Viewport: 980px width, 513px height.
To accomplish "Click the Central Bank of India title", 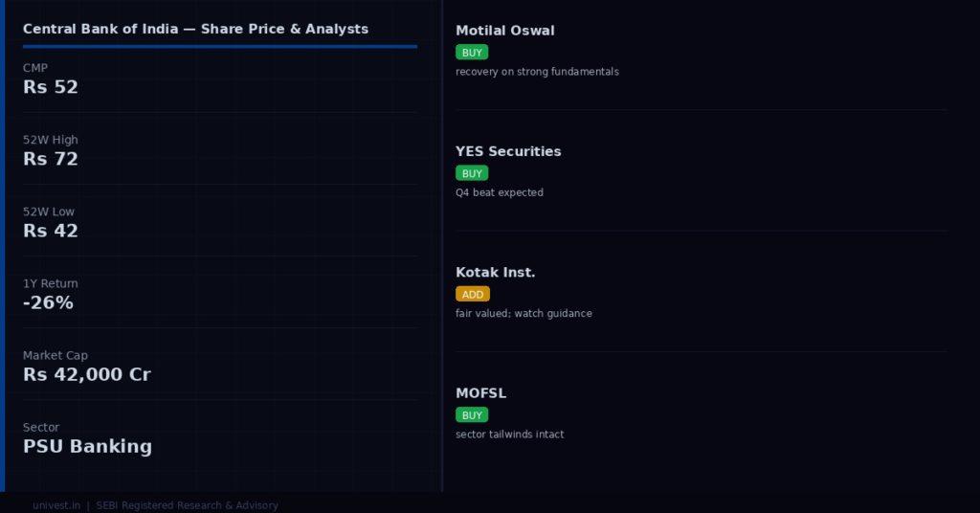I will (195, 29).
